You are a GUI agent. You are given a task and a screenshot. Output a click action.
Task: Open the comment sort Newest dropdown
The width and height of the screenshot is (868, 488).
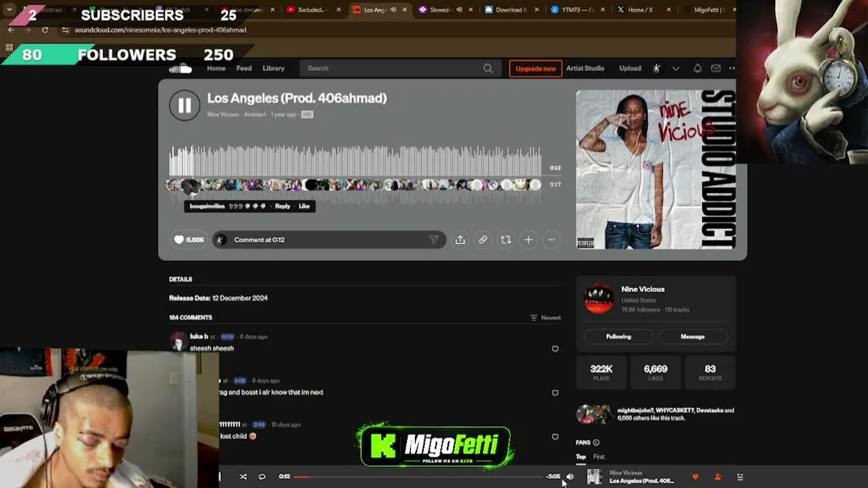click(546, 317)
